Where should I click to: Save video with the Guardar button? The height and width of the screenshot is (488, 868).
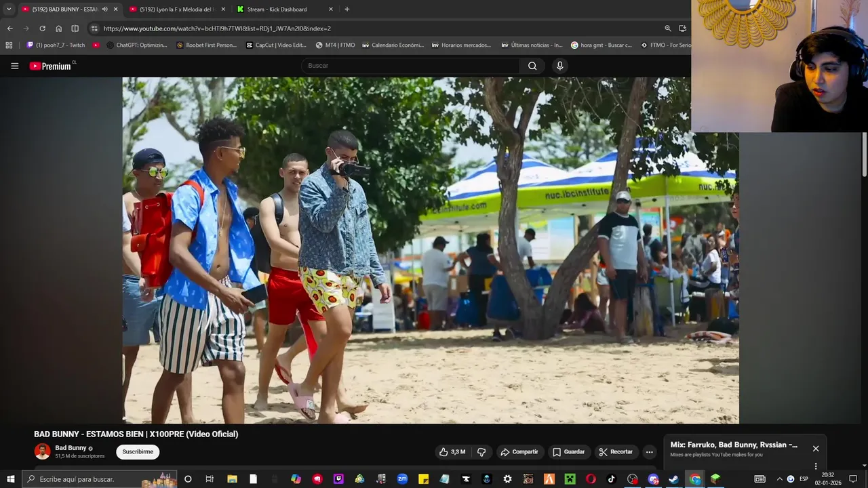click(x=568, y=452)
